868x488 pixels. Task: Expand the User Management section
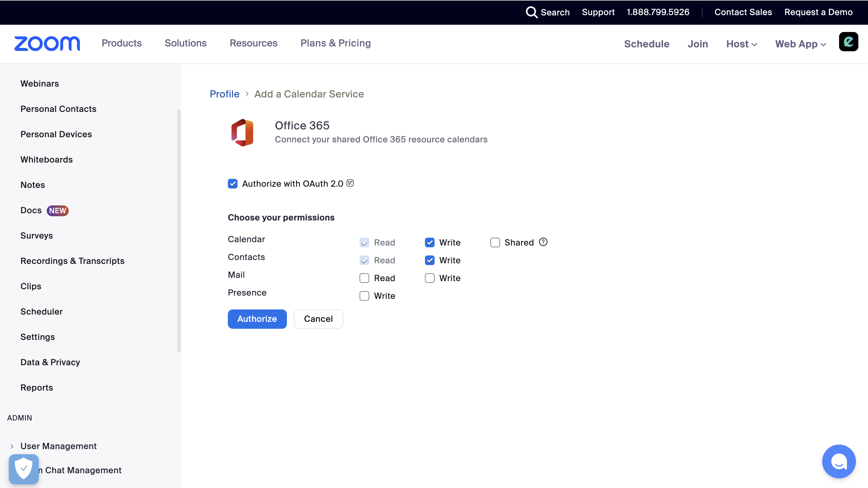pyautogui.click(x=12, y=446)
